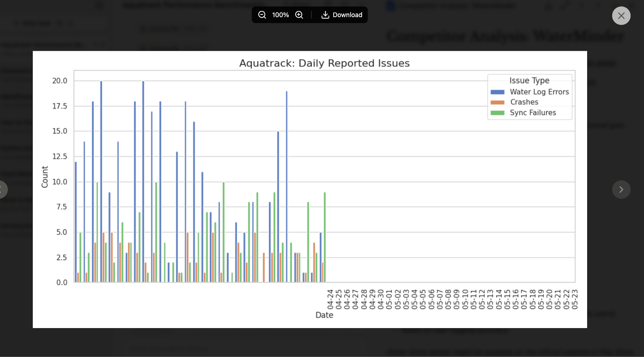Click the green Sync Failures legend swatch
This screenshot has height=357, width=644.
pyautogui.click(x=497, y=113)
